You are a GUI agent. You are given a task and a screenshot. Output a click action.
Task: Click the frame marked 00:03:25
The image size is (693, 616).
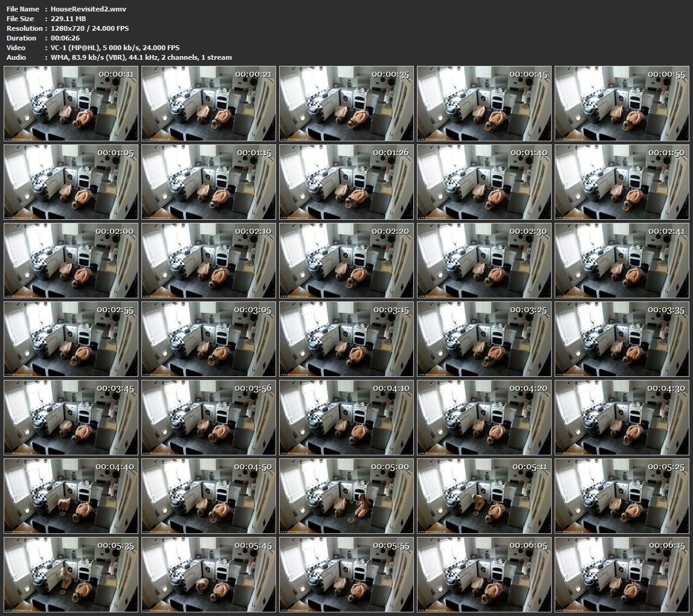pyautogui.click(x=484, y=339)
